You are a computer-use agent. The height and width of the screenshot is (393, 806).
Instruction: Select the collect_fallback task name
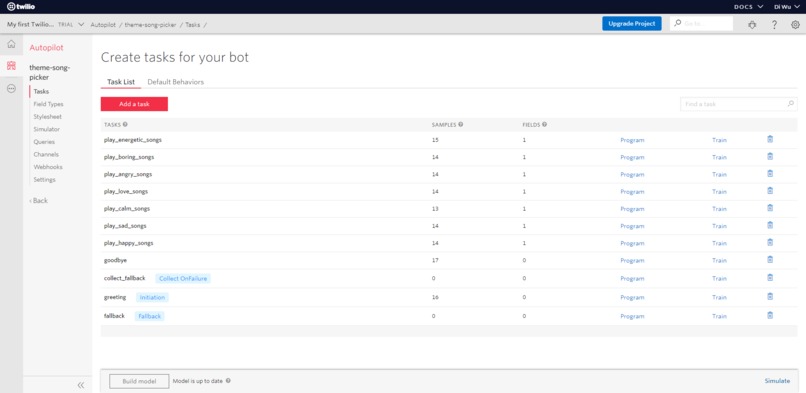[124, 278]
